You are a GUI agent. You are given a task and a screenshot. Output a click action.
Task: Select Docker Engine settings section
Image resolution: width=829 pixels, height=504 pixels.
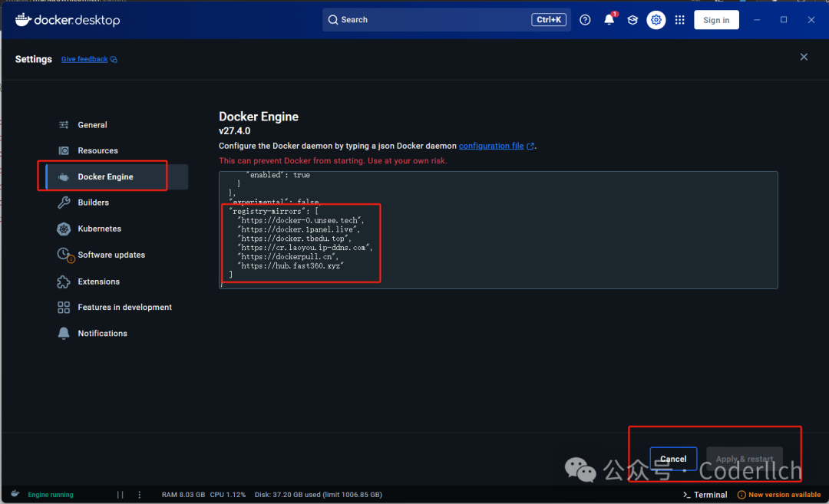117,177
